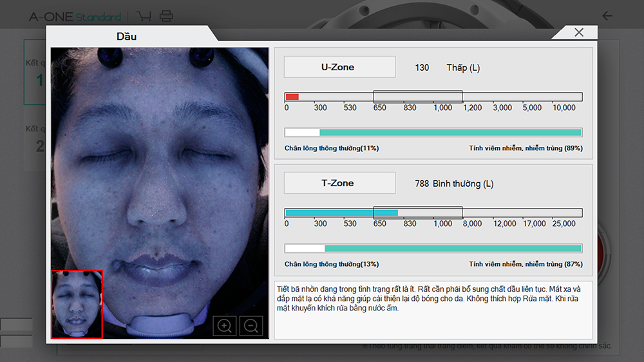Image resolution: width=644 pixels, height=362 pixels.
Task: Click the large face scan image
Action: pos(160,161)
